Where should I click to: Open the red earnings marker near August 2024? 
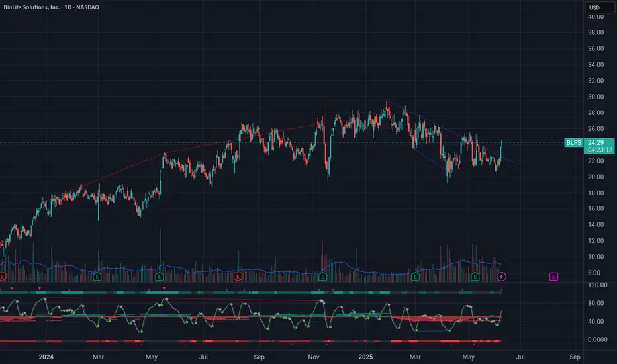click(x=238, y=277)
